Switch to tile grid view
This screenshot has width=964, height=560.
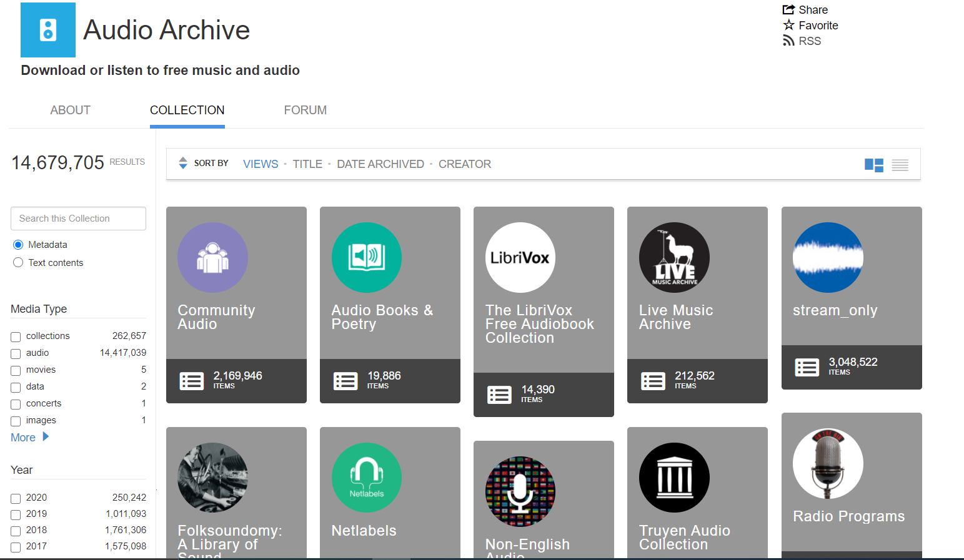point(874,165)
